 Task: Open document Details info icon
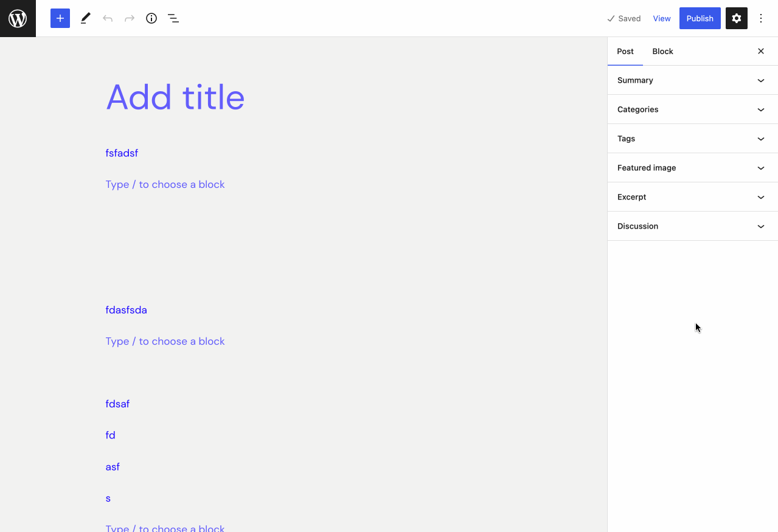[x=151, y=18]
